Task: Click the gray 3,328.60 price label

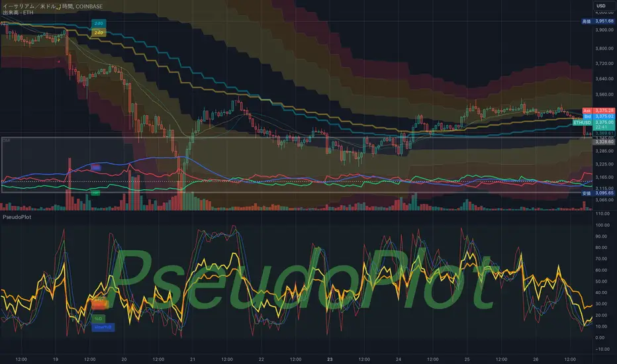Action: point(604,142)
